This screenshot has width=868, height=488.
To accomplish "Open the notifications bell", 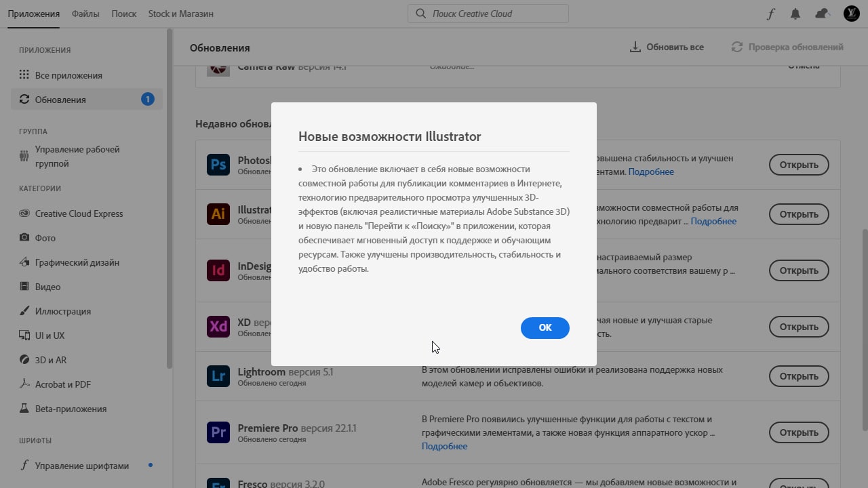I will [x=795, y=14].
